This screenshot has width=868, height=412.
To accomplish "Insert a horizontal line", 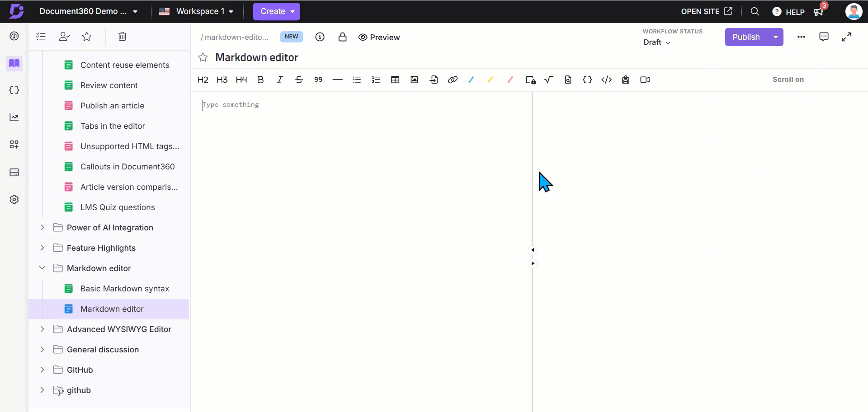I will point(337,80).
